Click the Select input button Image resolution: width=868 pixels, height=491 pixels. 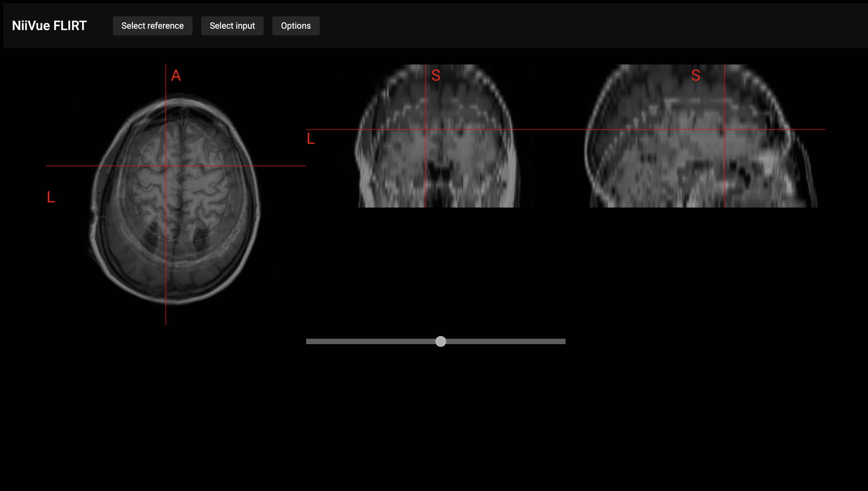pos(232,26)
